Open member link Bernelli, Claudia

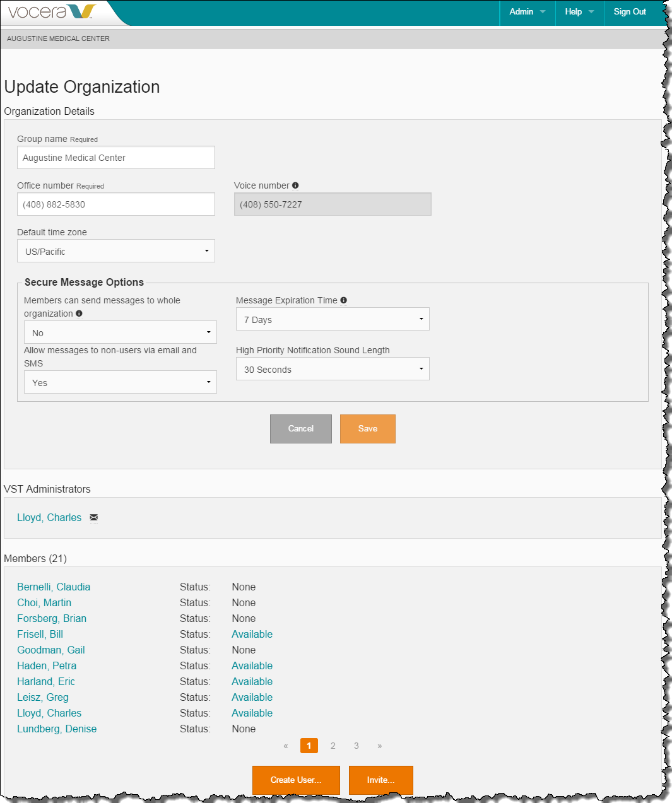pos(54,587)
